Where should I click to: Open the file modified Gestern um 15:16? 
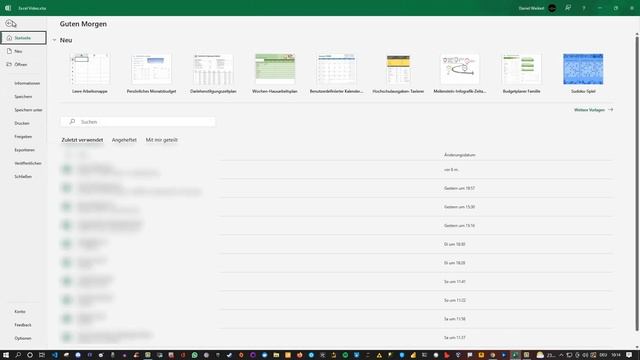click(337, 226)
